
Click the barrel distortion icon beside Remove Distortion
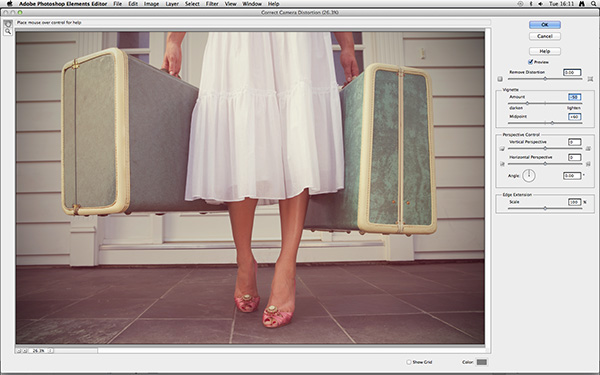(500, 79)
